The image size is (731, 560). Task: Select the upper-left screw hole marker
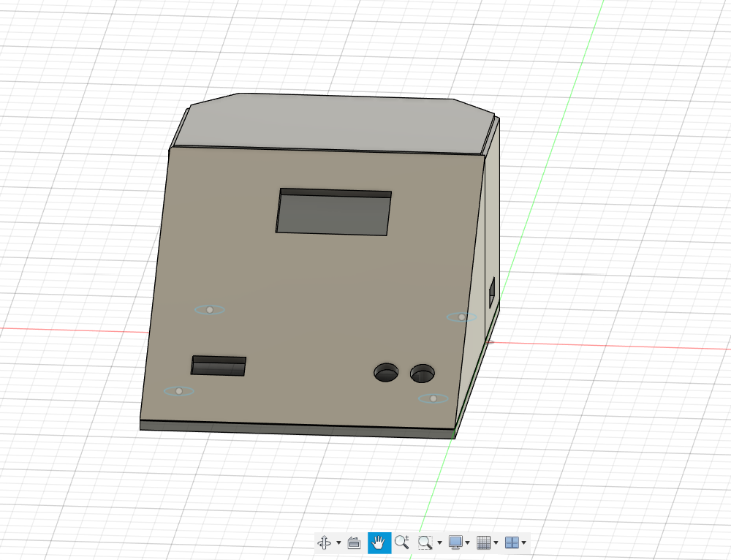tap(210, 310)
